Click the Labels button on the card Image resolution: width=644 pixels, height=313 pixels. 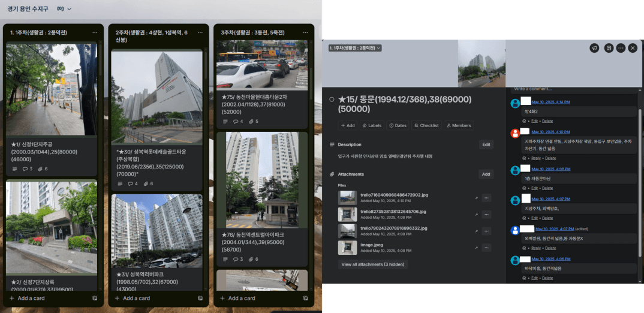[372, 125]
